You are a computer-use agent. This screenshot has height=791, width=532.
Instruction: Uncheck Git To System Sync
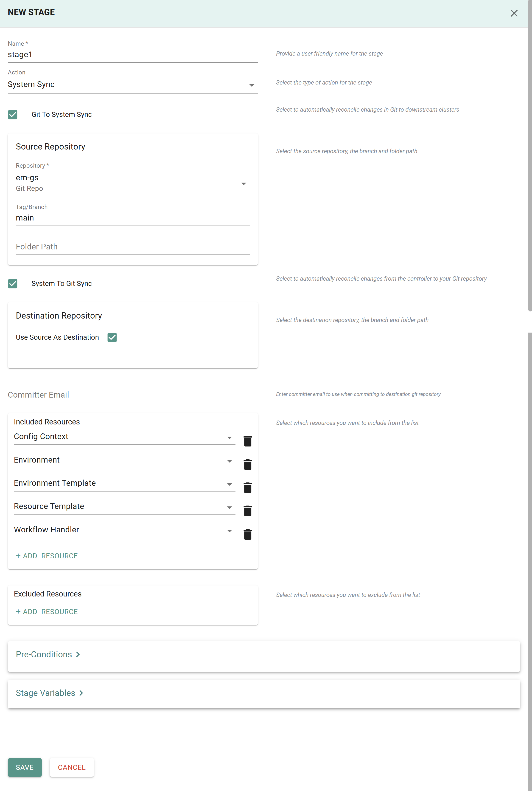click(13, 115)
